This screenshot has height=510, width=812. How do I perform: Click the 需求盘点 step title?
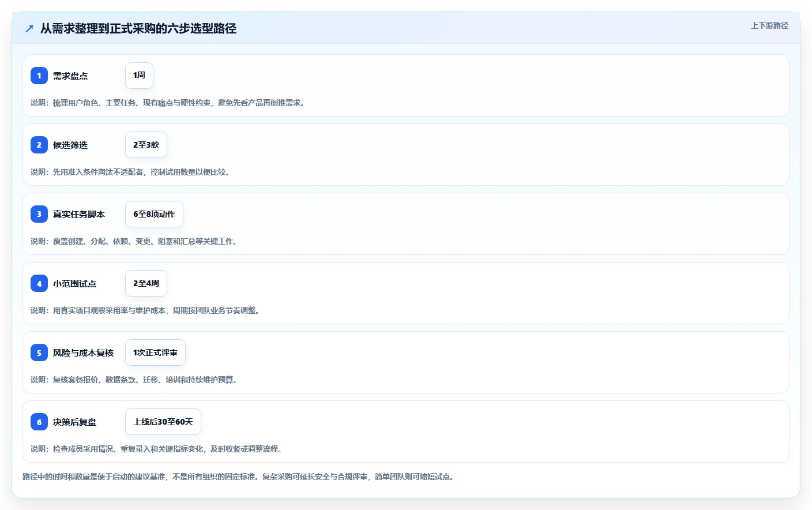[70, 76]
